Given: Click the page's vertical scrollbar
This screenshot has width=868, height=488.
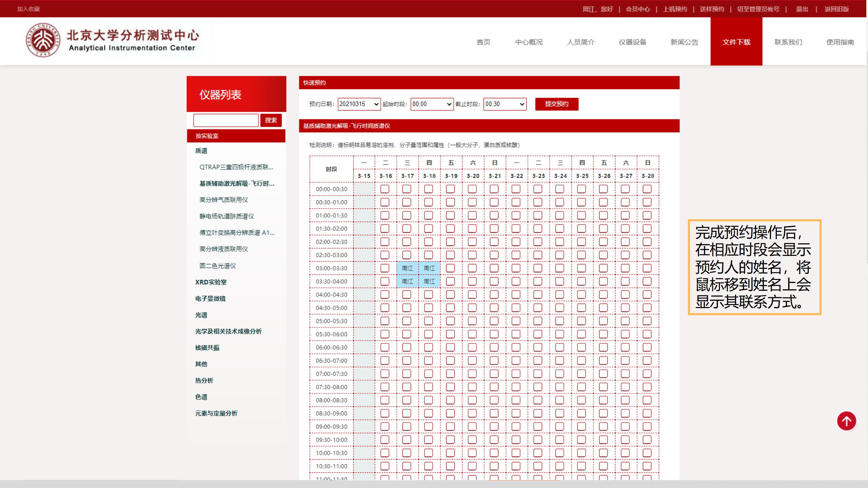Looking at the screenshot, I should coord(867,158).
